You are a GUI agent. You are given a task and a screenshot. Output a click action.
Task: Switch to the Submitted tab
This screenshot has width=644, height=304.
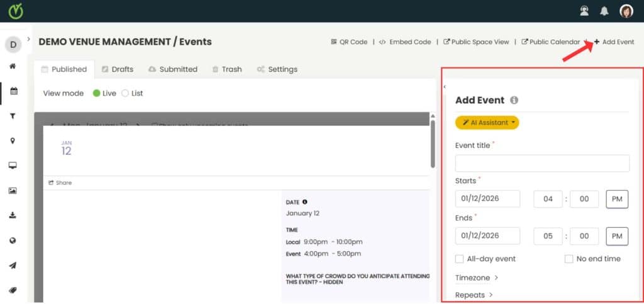(173, 69)
